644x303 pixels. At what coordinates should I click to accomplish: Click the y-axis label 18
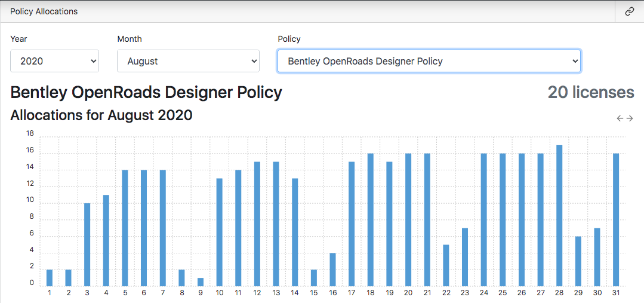(x=30, y=133)
